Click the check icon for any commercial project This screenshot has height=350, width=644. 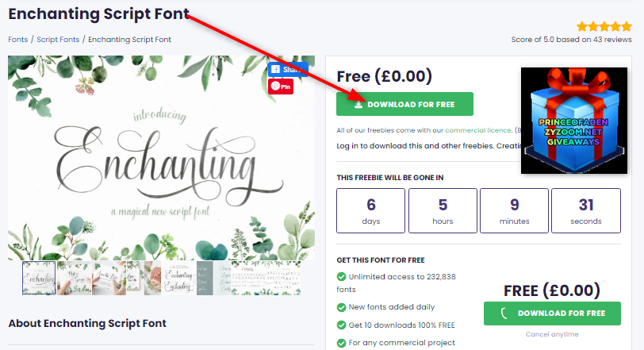coord(341,343)
